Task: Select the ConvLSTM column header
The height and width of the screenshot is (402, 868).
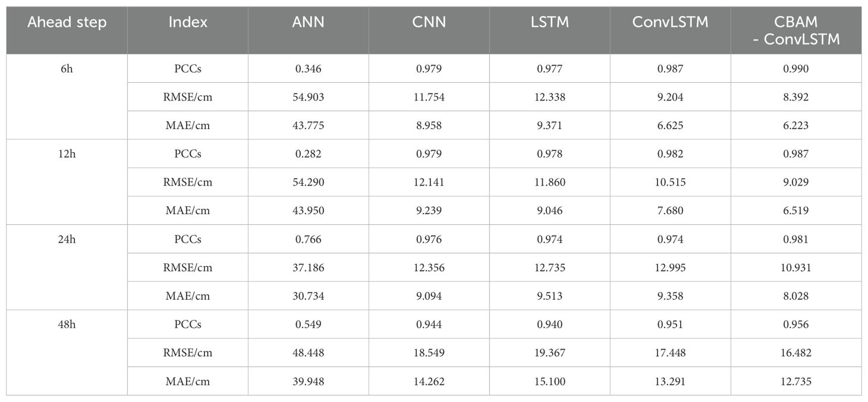Action: (x=670, y=23)
